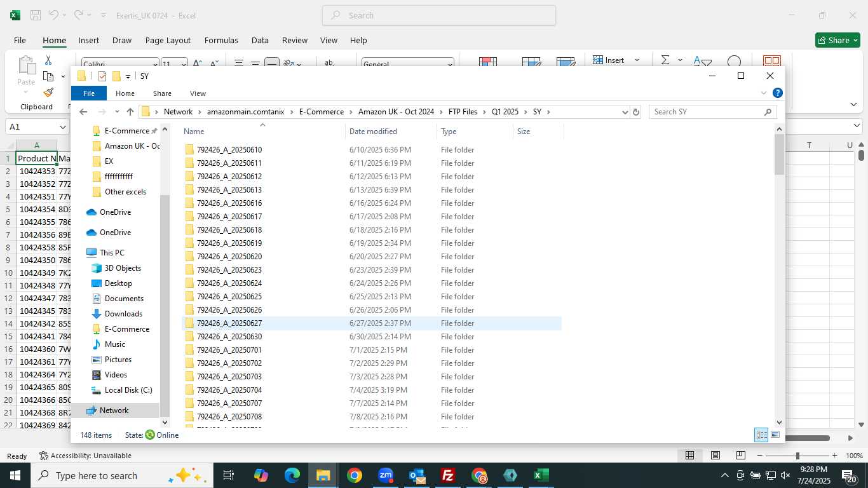Show hidden icons in system tray
This screenshot has width=868, height=488.
pyautogui.click(x=724, y=475)
